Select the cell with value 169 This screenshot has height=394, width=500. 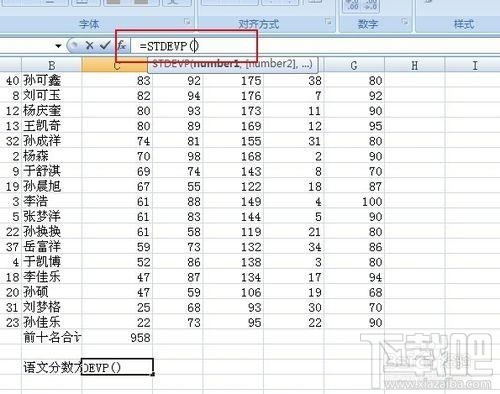click(233, 126)
